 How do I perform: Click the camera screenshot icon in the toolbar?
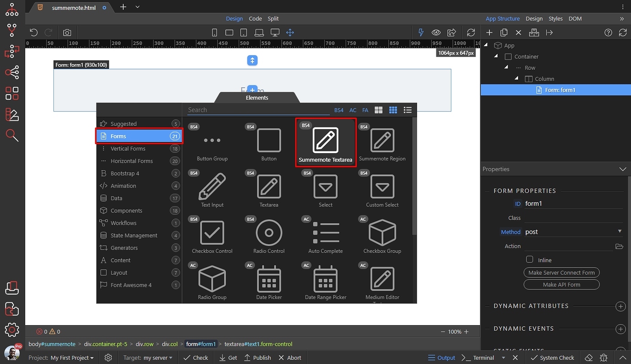67,32
